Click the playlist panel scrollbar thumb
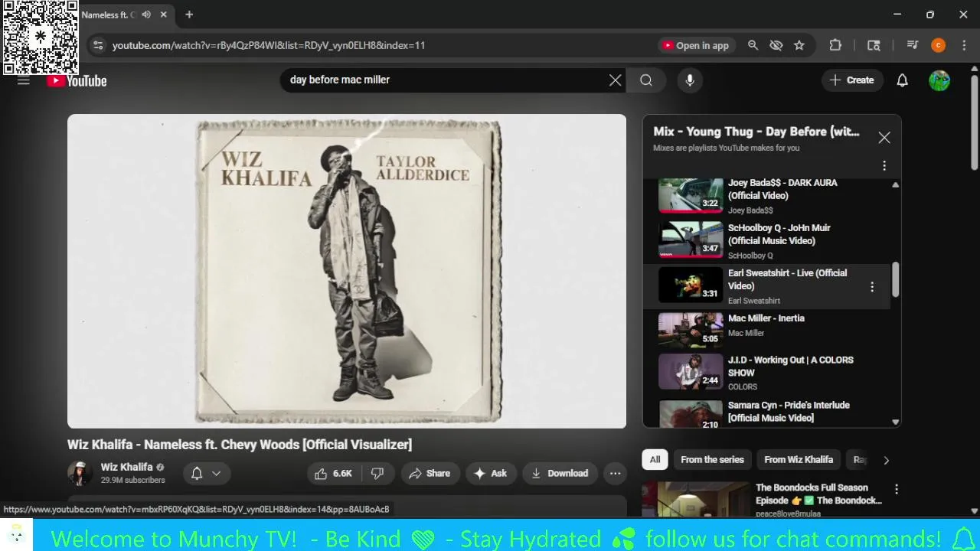This screenshot has width=980, height=551. (895, 279)
